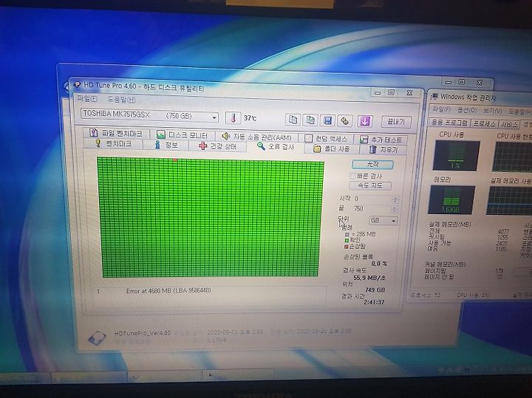532x398 pixels.
Task: Select the 프로세스 tab in Task Manager
Action: (x=484, y=124)
